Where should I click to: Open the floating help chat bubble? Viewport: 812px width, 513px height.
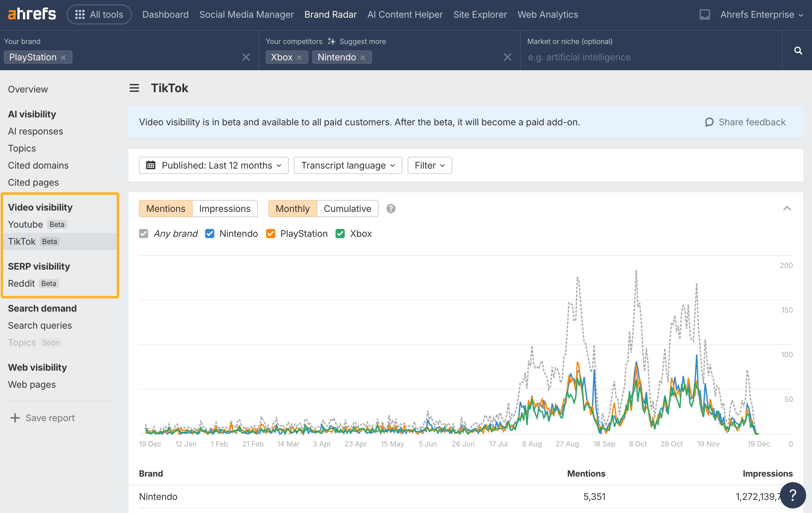tap(792, 495)
